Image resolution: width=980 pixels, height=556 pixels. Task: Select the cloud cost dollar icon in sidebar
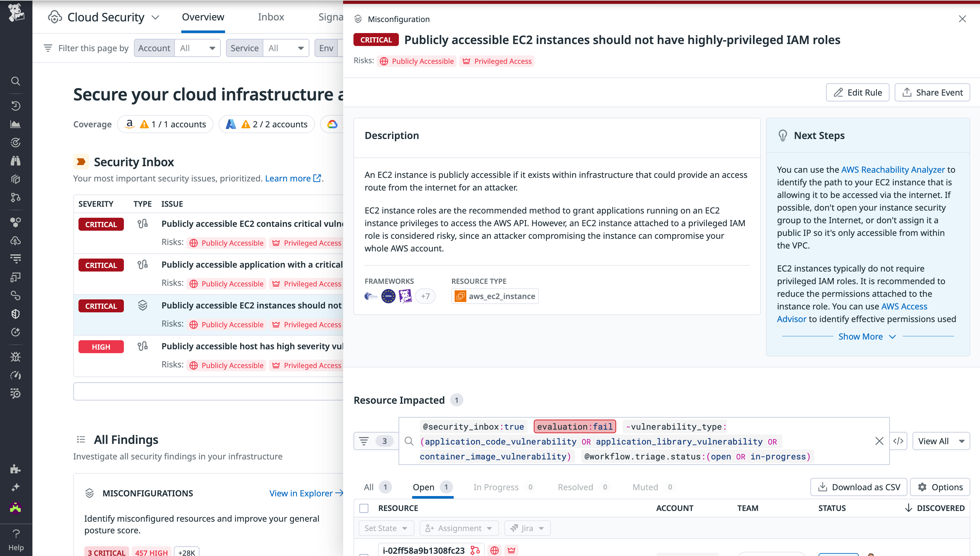tap(15, 240)
